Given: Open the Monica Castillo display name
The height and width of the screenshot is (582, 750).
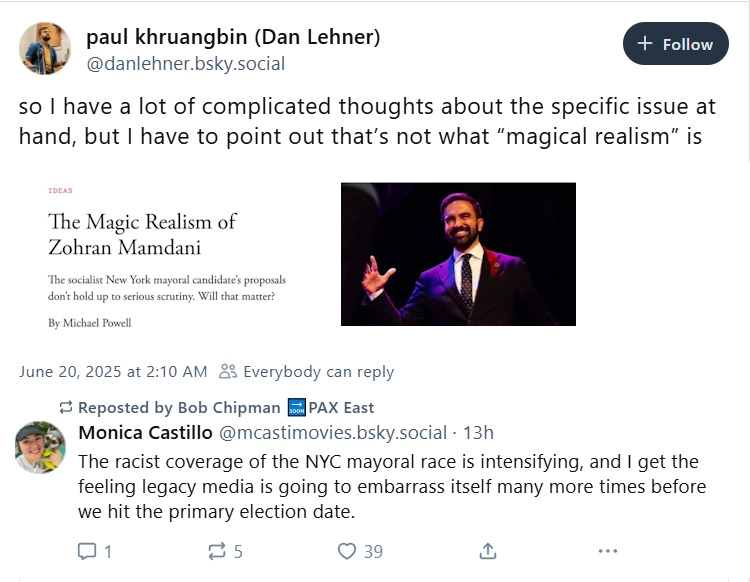Looking at the screenshot, I should (x=145, y=433).
